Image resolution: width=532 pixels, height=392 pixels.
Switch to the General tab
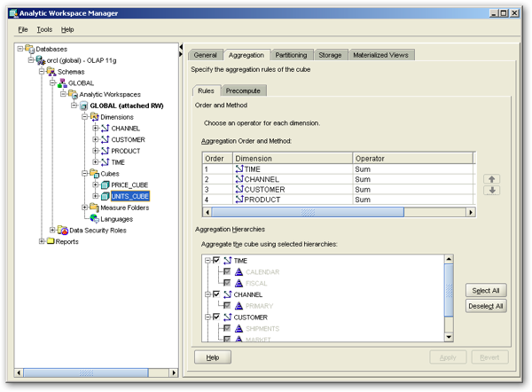tap(206, 55)
